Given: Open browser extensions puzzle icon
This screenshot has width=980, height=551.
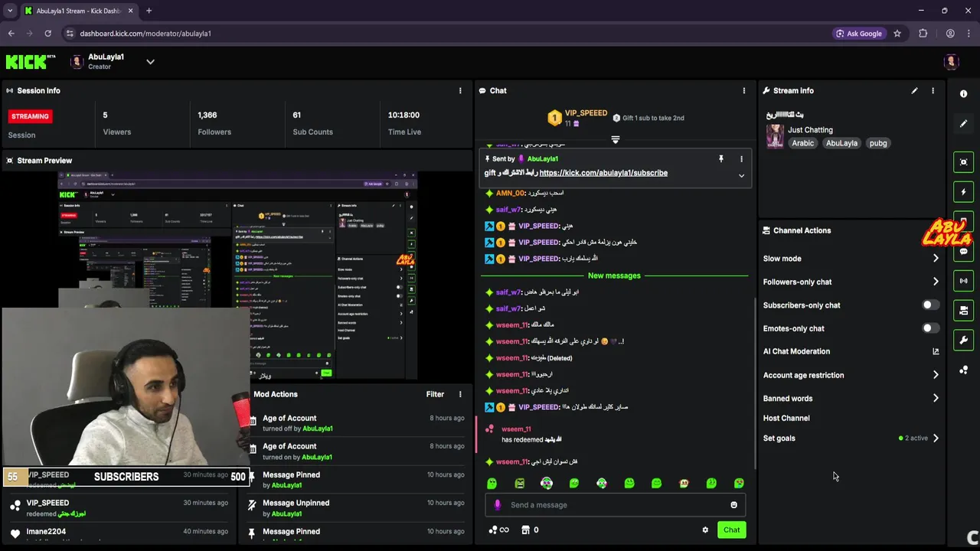Looking at the screenshot, I should pos(923,34).
